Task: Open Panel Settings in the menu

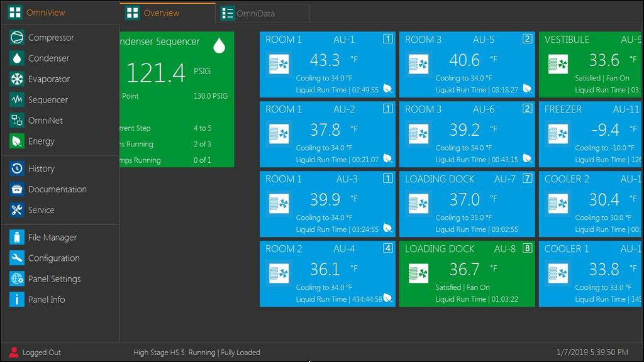Action: pyautogui.click(x=54, y=279)
